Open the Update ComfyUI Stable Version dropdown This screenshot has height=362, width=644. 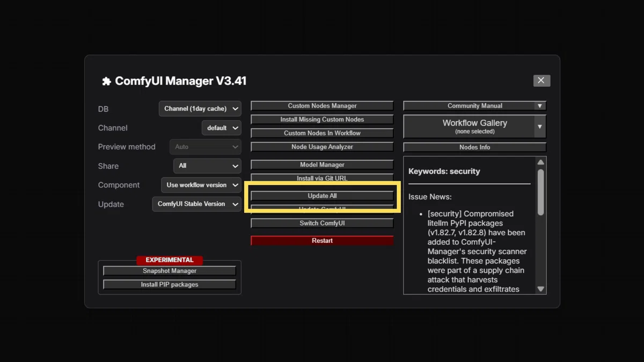pyautogui.click(x=196, y=204)
